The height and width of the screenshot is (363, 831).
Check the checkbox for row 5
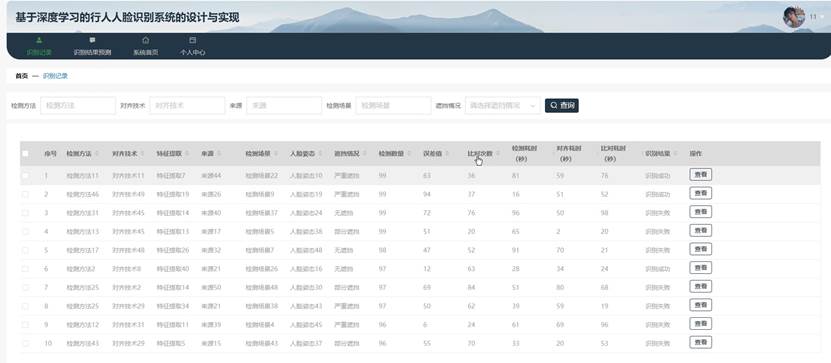25,250
